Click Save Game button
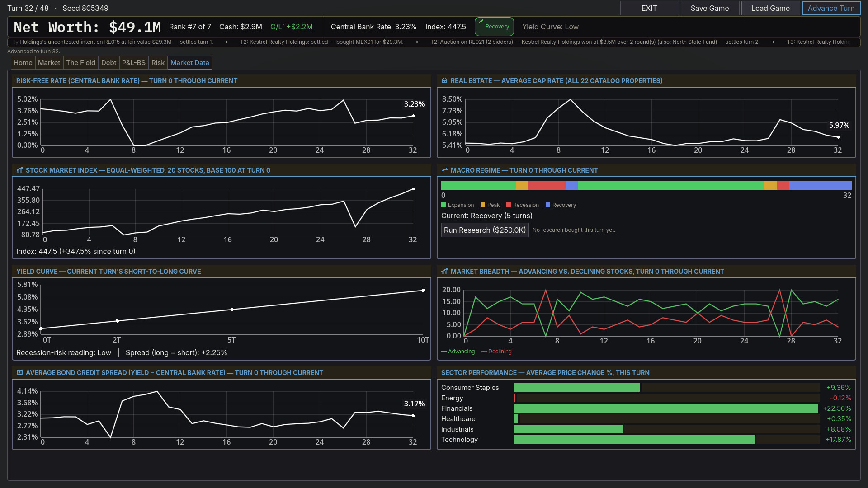This screenshot has height=488, width=868. coord(710,8)
